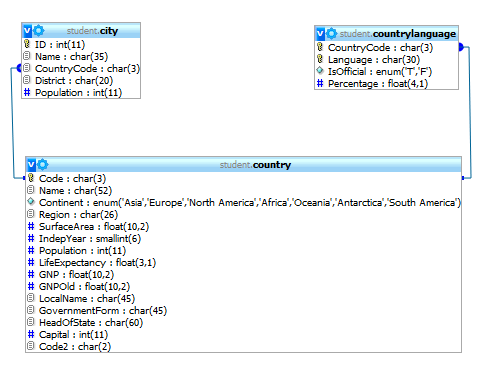The image size is (479, 374).
Task: Click relation endpoint at countrylanguage CountryCode
Action: tap(461, 47)
